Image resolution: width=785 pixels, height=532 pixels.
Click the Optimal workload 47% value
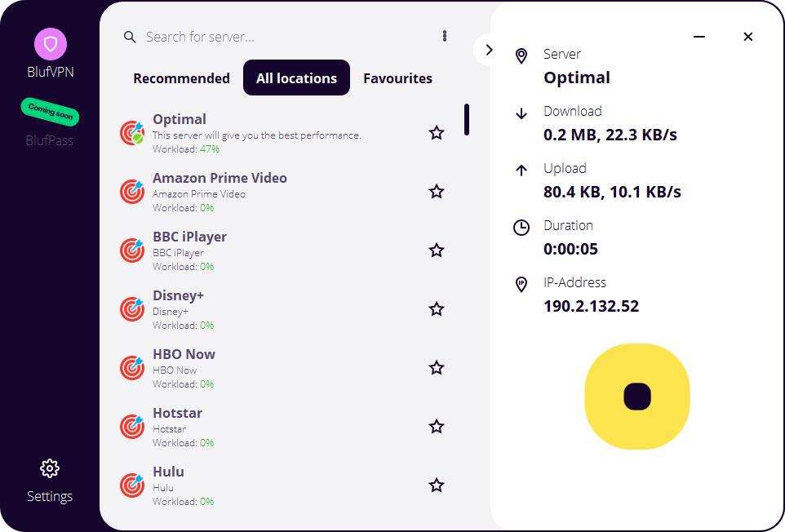click(209, 149)
